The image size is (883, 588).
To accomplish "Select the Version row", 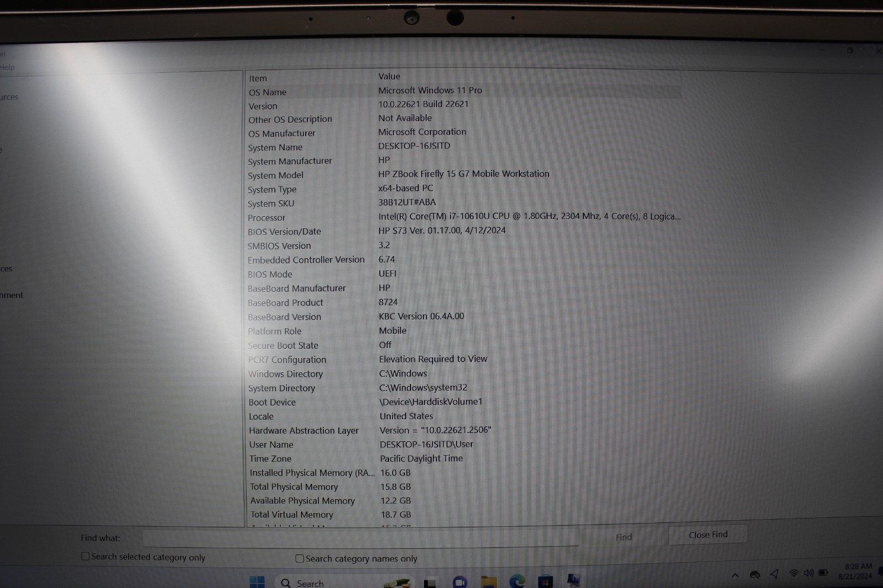I will [464, 105].
